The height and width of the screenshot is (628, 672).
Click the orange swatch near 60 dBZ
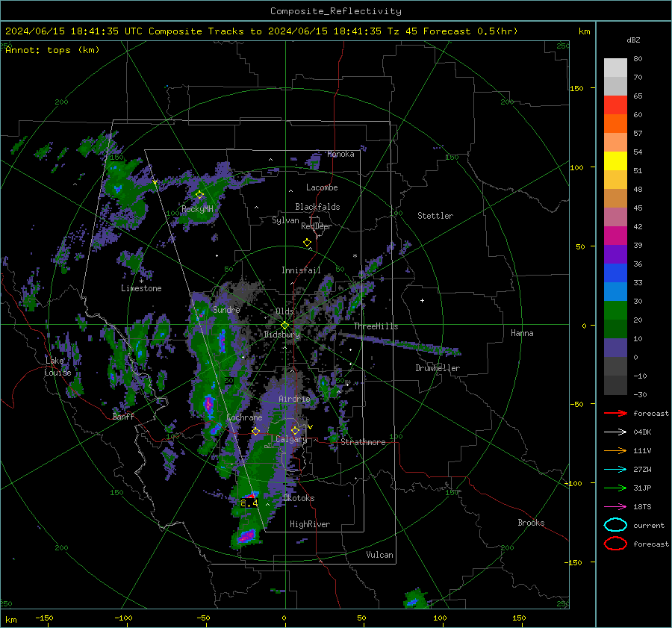[615, 123]
